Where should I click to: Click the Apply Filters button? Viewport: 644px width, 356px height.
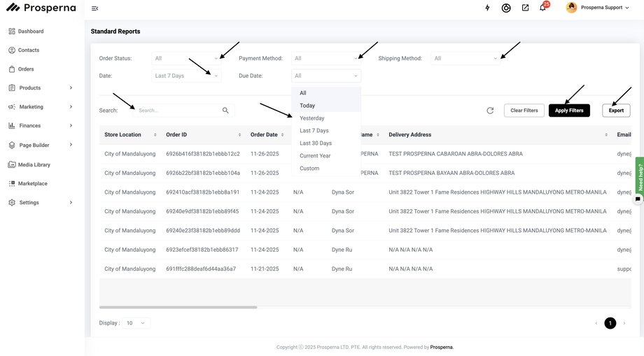[x=569, y=111]
